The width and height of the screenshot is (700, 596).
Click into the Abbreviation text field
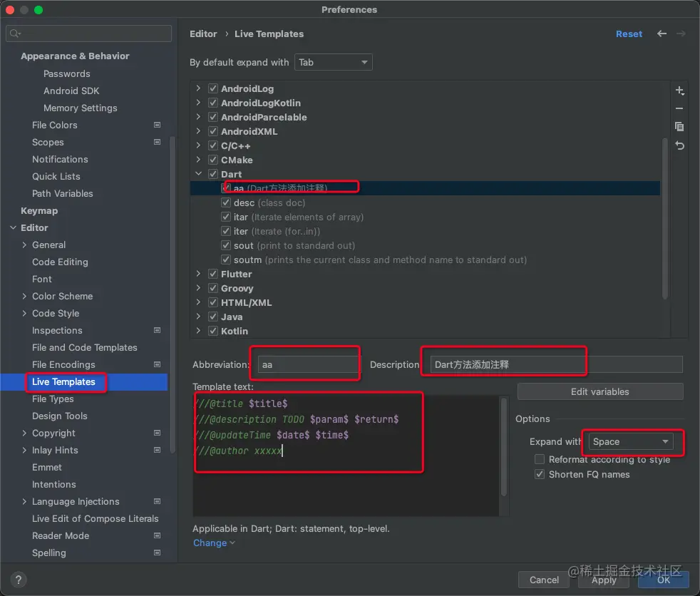[308, 364]
